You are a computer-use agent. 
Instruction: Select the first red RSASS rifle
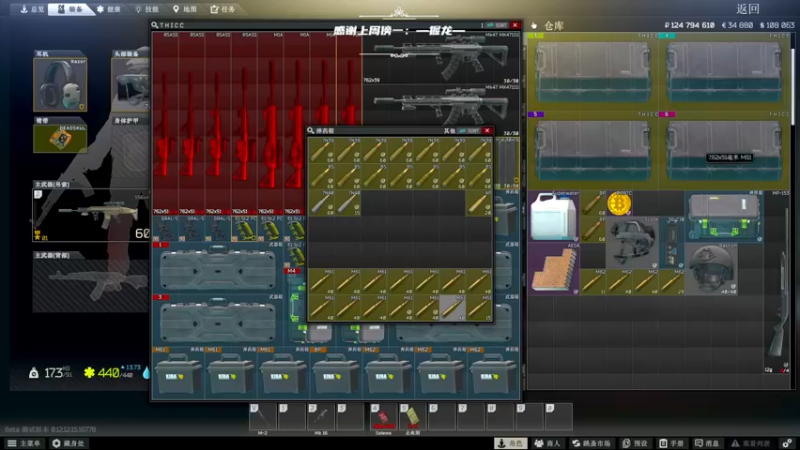pyautogui.click(x=166, y=123)
